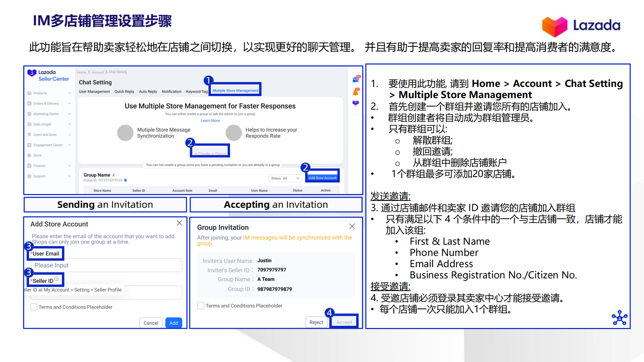Switch to the Quick Reply tab
This screenshot has width=644, height=362.
pyautogui.click(x=124, y=92)
